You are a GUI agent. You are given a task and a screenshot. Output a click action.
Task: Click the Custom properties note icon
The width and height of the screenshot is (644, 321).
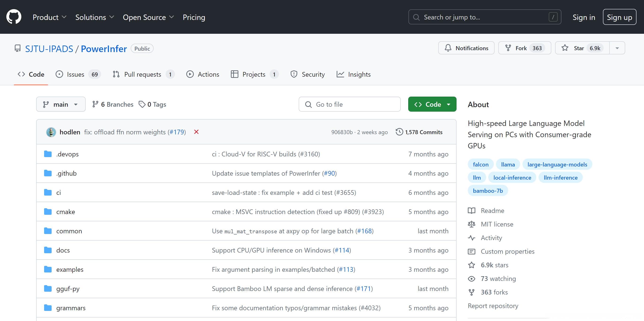(x=472, y=251)
